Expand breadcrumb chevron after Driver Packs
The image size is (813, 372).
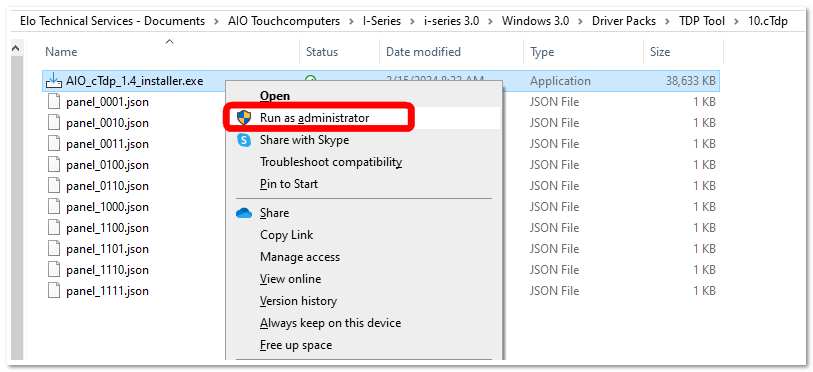[667, 21]
